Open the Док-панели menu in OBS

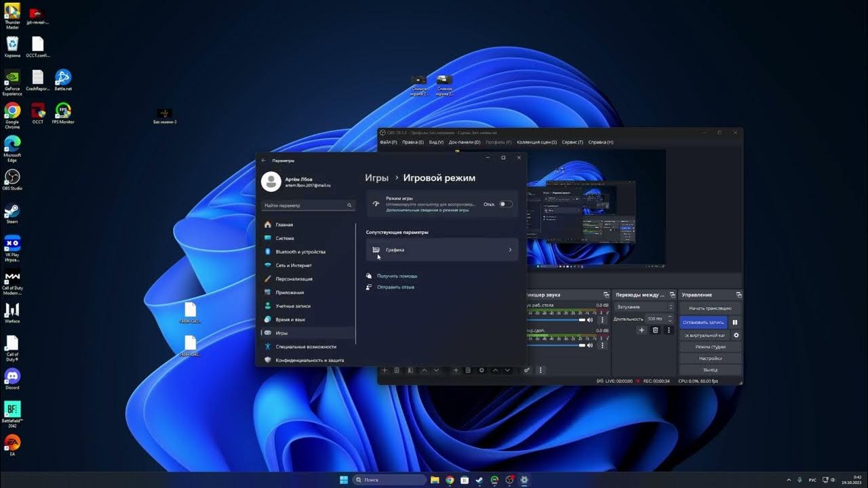tap(465, 142)
